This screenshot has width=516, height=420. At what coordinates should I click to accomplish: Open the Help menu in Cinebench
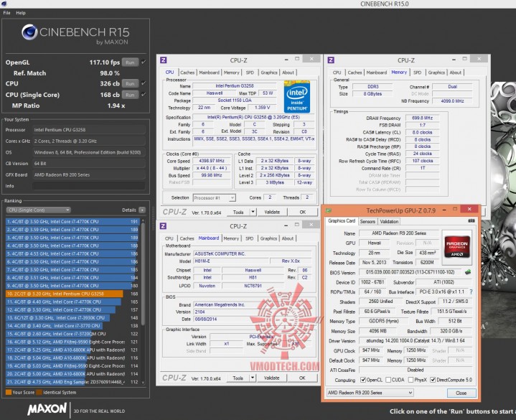click(20, 13)
